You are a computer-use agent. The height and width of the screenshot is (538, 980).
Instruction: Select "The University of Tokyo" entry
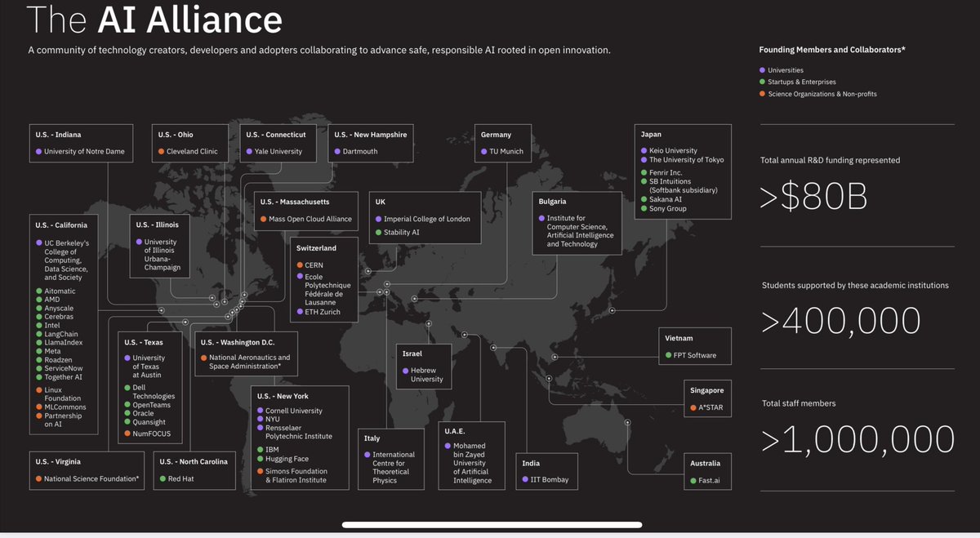(x=686, y=160)
